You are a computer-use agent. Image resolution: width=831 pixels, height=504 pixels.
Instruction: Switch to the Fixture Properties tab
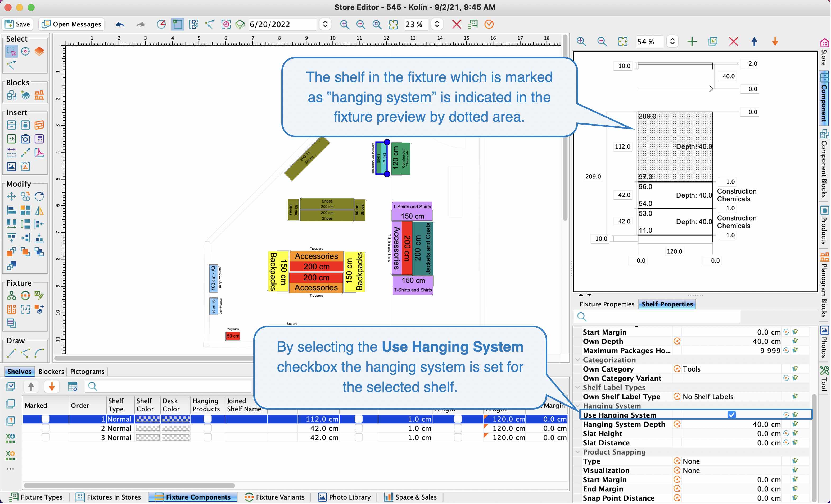pos(607,304)
